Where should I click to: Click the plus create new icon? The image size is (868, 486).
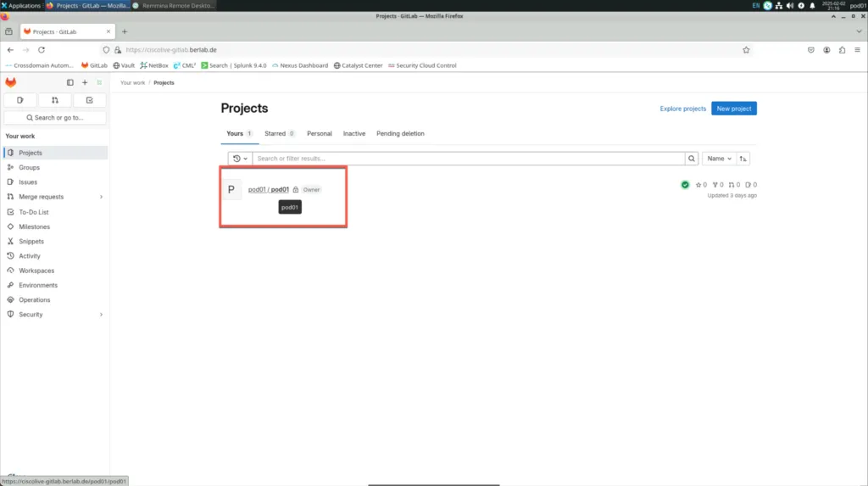[85, 82]
